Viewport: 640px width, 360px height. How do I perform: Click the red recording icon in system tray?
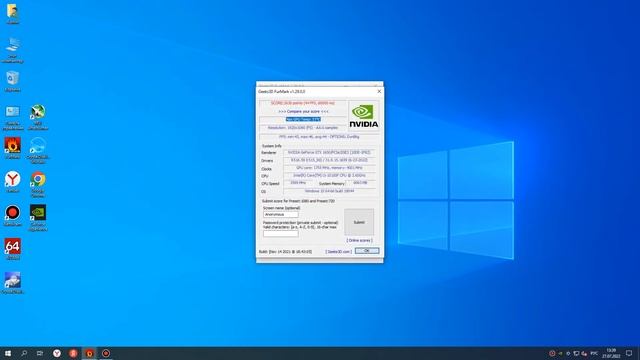(552, 353)
